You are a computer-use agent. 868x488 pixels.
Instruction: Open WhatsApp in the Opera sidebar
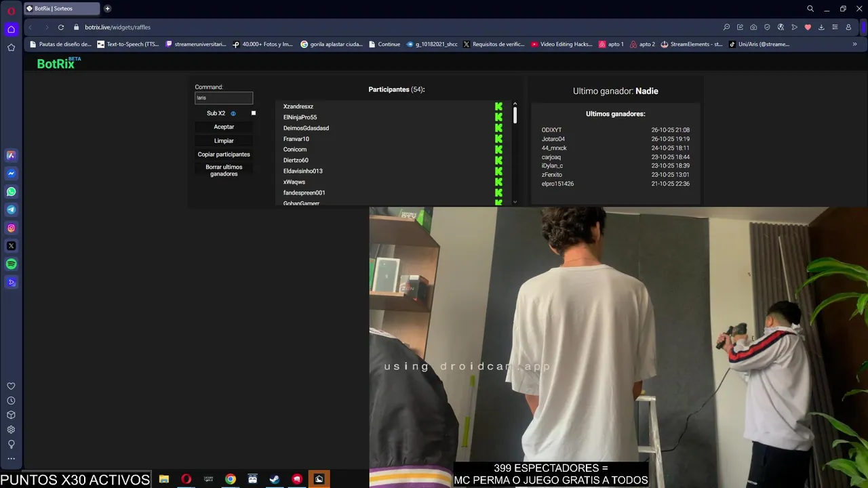[x=11, y=192]
